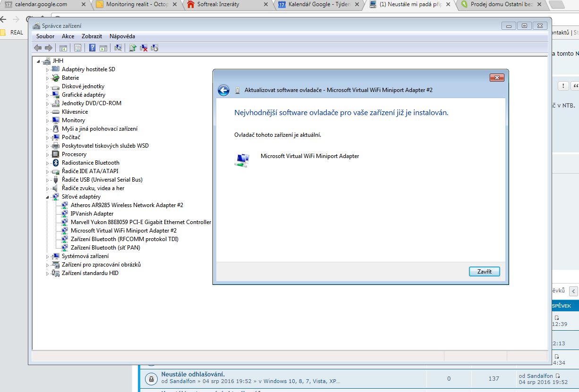
Task: Switch to the Monitoring realit browser tab
Action: [136, 5]
